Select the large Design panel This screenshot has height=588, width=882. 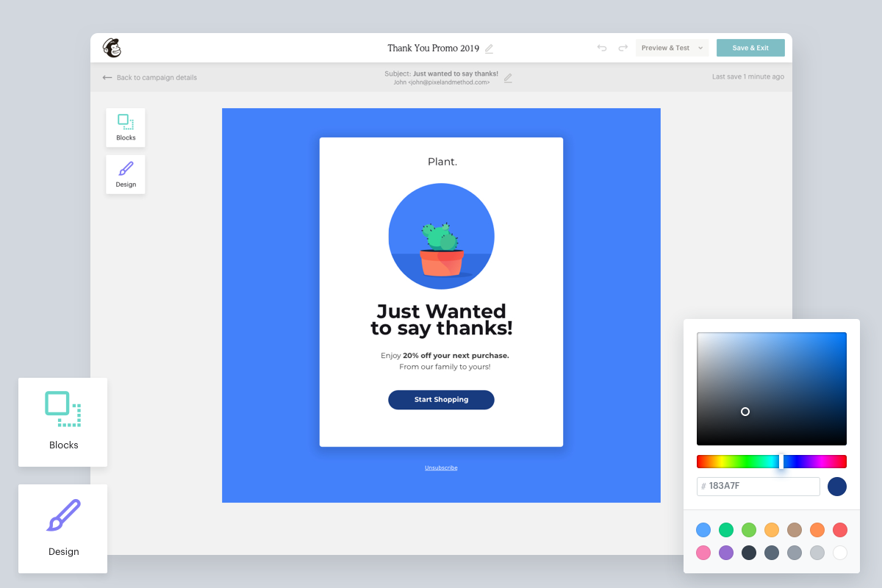(x=62, y=528)
